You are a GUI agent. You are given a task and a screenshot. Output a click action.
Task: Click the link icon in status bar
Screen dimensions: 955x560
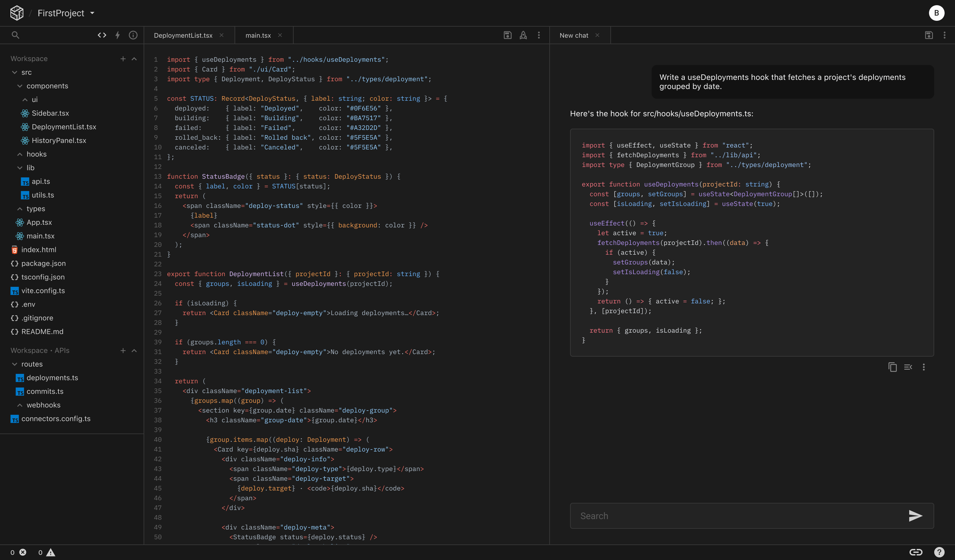tap(916, 552)
